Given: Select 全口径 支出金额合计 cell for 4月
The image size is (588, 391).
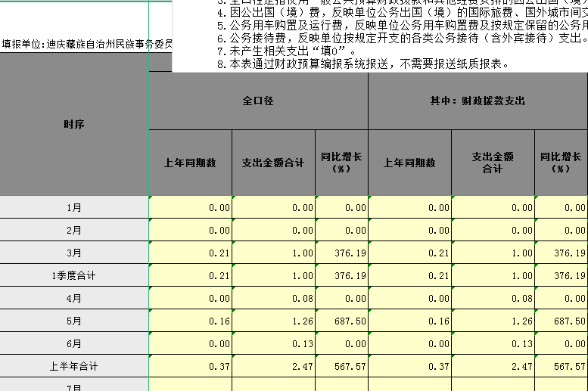Looking at the screenshot, I should 273,298.
